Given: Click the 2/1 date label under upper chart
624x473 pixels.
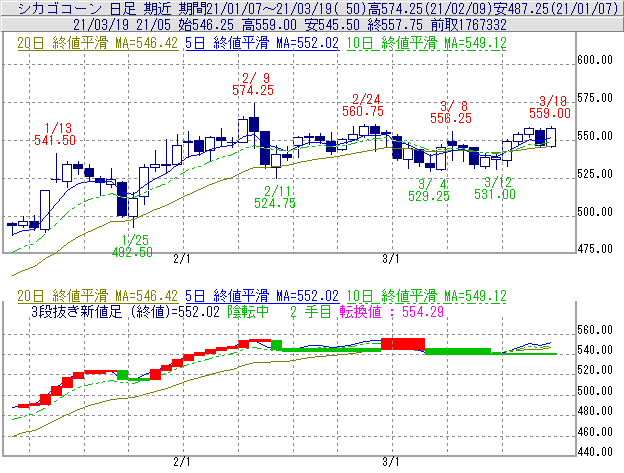Looking at the screenshot, I should pyautogui.click(x=182, y=259).
